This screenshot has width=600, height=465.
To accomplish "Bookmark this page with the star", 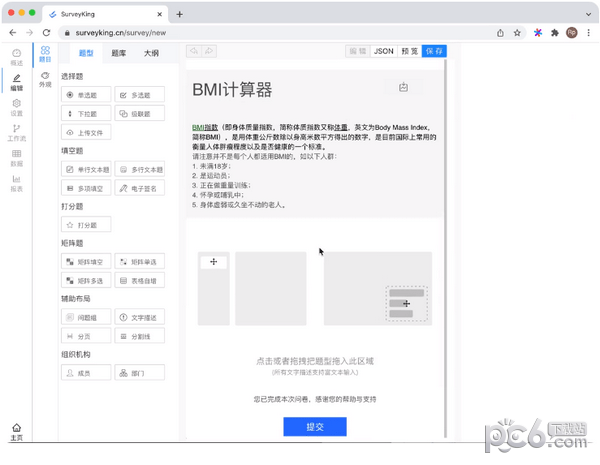I will coord(517,33).
